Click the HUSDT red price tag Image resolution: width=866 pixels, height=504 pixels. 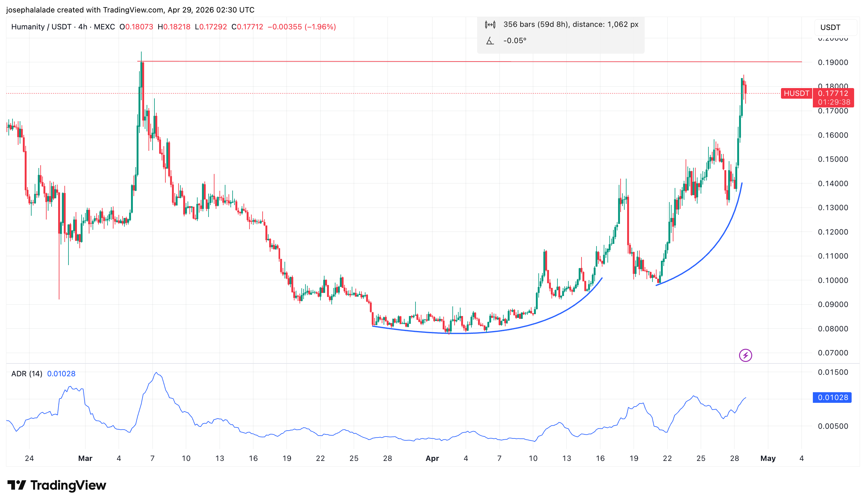[x=796, y=93]
